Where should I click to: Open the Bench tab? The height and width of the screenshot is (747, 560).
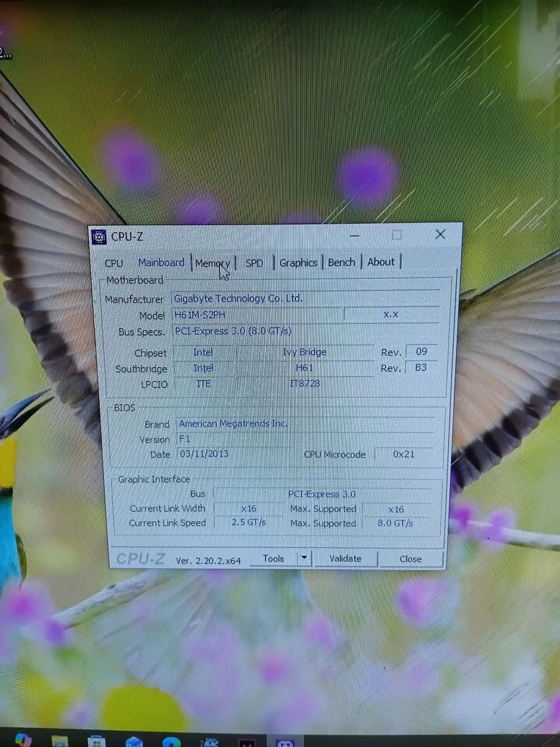(342, 262)
